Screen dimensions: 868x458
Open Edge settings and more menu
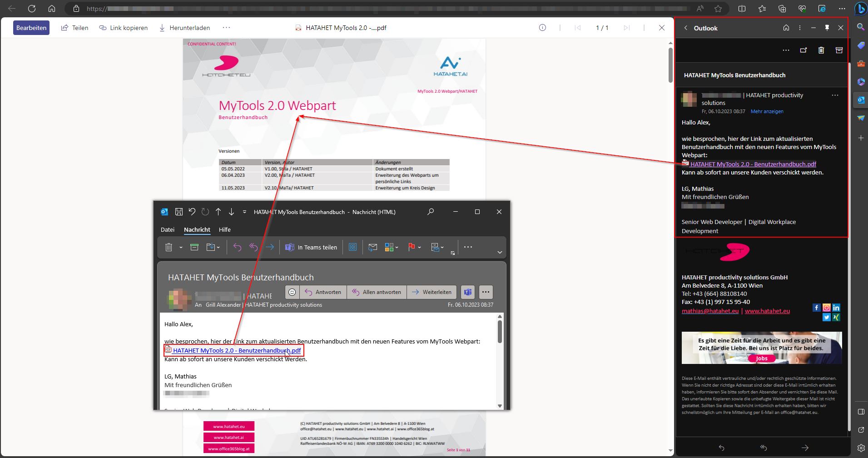842,9
